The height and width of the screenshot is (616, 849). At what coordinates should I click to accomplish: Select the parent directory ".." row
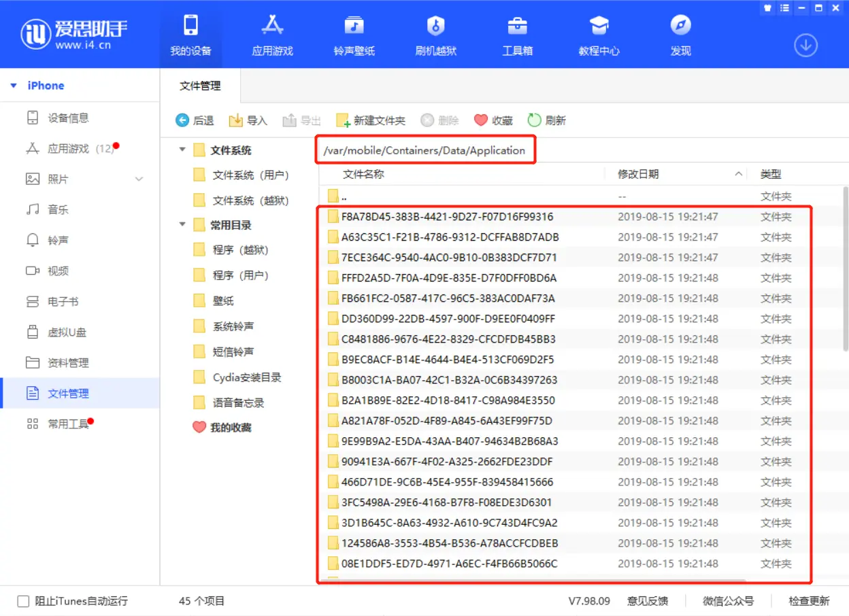click(x=580, y=196)
